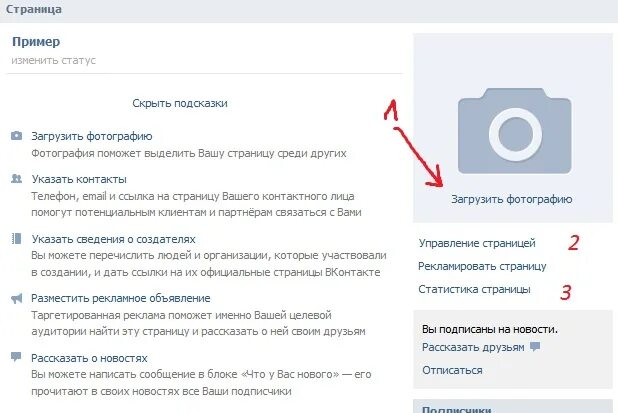Open Загрузить фотографию link under the avatar

coord(512,199)
